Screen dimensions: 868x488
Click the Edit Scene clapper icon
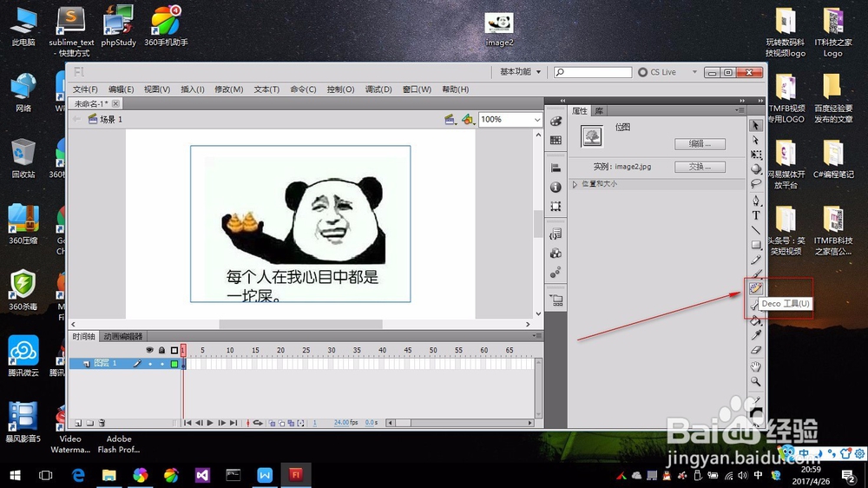coord(450,119)
